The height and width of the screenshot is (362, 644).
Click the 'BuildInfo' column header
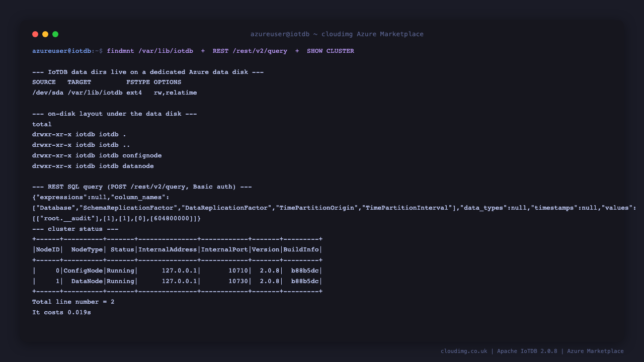point(301,249)
